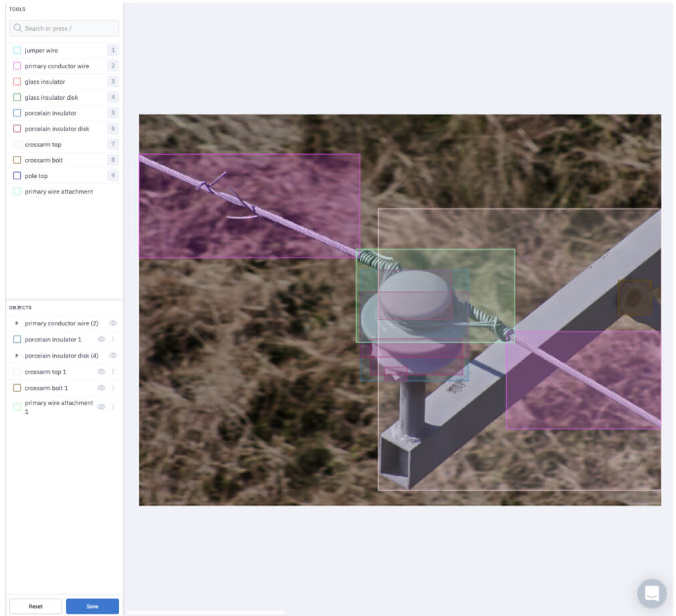The image size is (676, 616).
Task: Hide the primary conductor wire objects
Action: 113,323
